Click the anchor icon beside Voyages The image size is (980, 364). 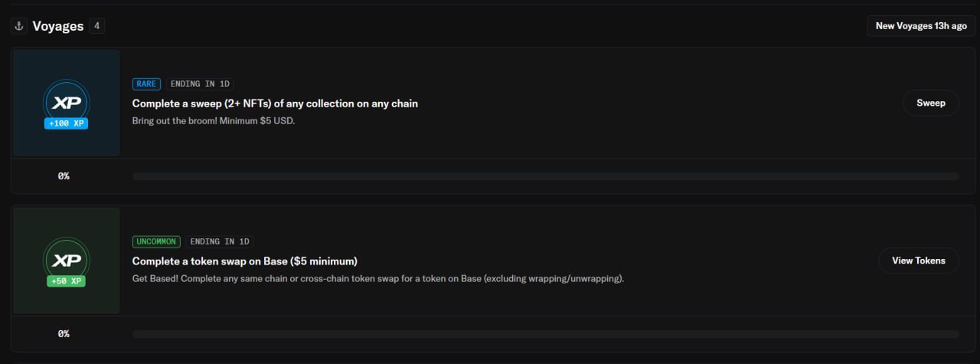19,26
